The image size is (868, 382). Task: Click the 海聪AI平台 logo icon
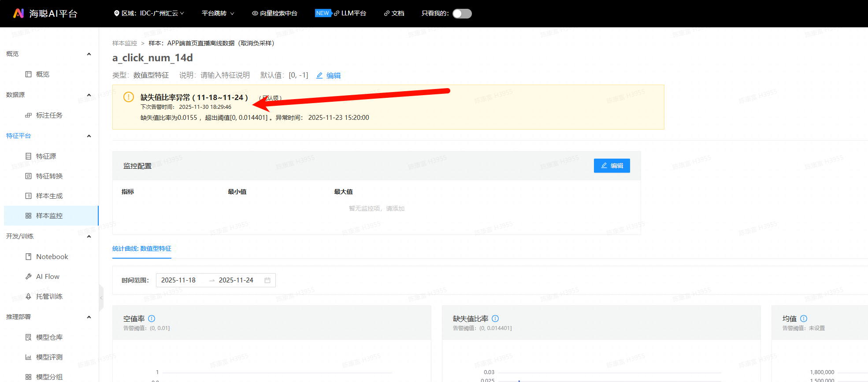click(18, 13)
